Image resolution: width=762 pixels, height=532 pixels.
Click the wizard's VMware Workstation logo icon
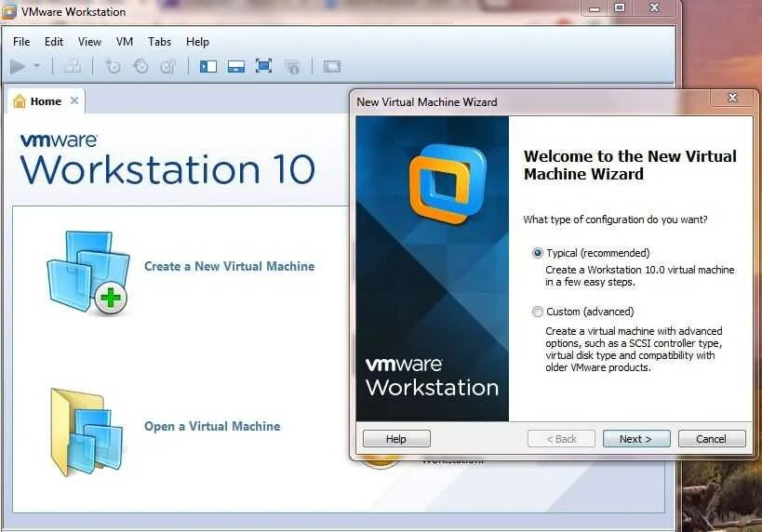point(448,184)
